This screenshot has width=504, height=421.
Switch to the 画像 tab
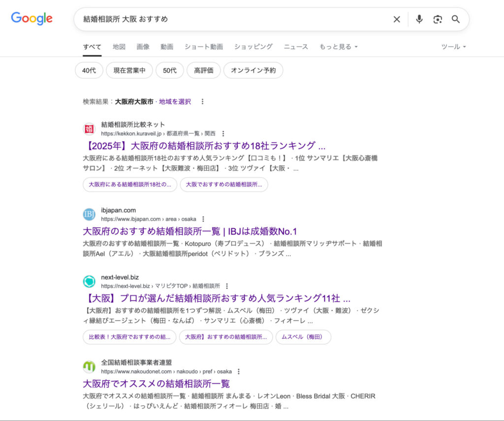point(143,47)
